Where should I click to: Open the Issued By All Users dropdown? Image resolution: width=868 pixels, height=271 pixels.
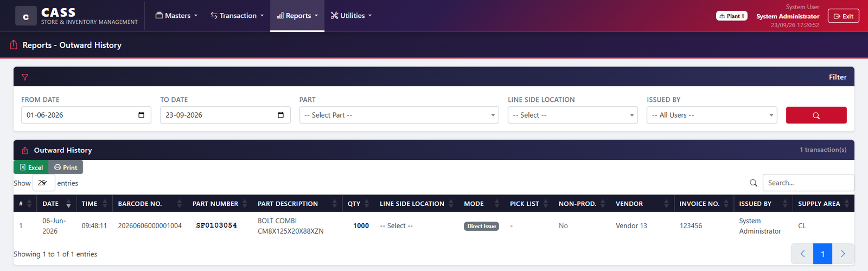712,115
